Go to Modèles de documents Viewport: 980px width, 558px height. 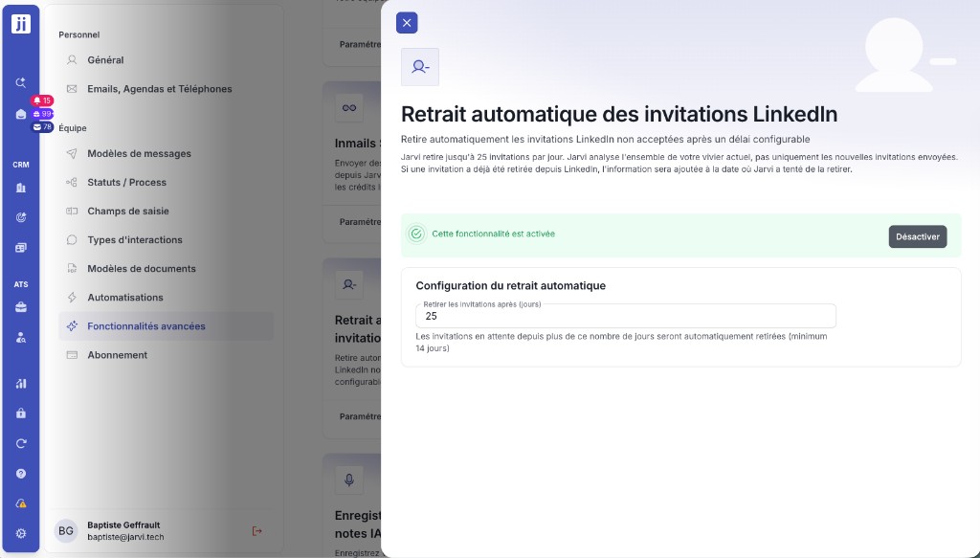coord(166,269)
